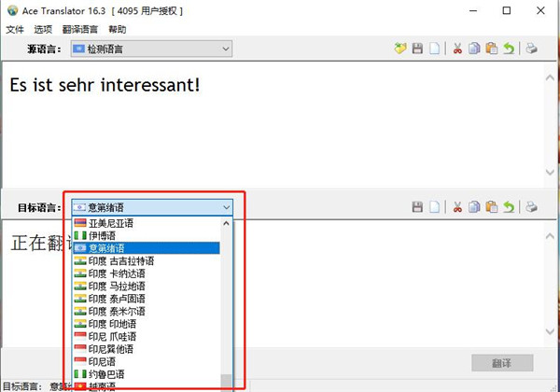The height and width of the screenshot is (392, 560).
Task: Click the print icon in source toolbar
Action: 531,49
